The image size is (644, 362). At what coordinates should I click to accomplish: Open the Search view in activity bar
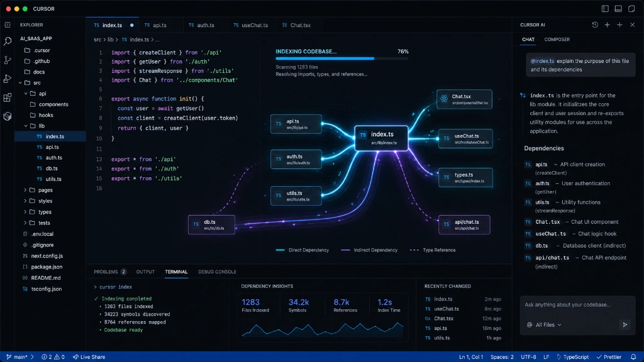8,41
